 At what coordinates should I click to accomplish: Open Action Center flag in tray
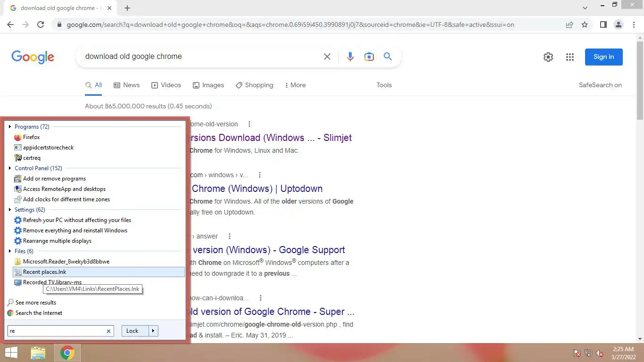pyautogui.click(x=577, y=353)
